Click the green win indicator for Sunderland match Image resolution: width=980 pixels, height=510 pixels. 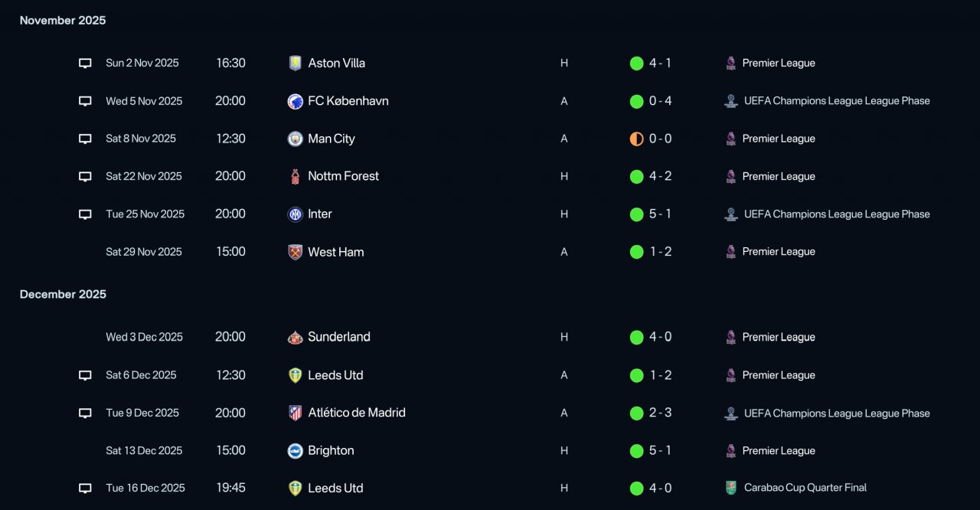pyautogui.click(x=636, y=337)
